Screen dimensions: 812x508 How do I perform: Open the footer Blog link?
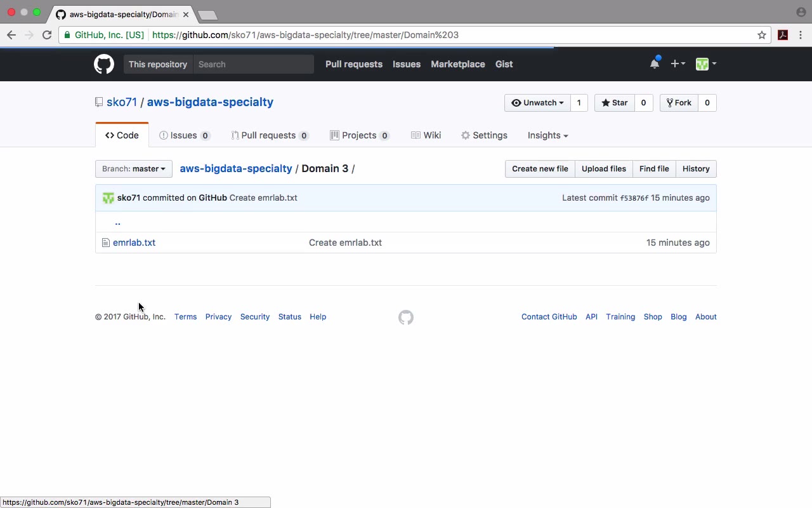[x=679, y=317]
